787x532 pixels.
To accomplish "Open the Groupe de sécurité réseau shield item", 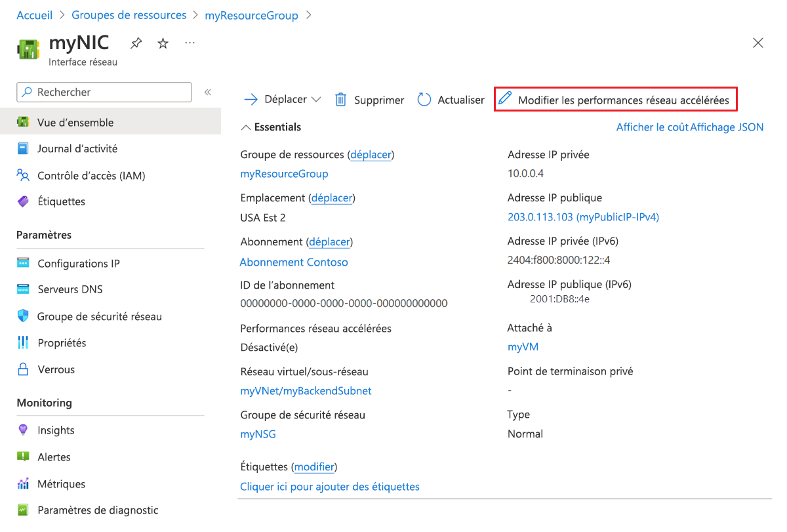I will (99, 316).
